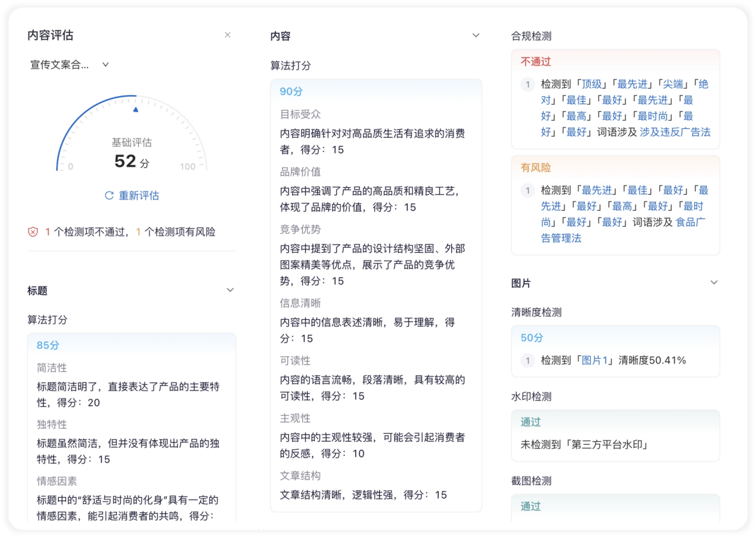The height and width of the screenshot is (538, 756).
Task: Click the 不通过 status header
Action: [x=536, y=62]
